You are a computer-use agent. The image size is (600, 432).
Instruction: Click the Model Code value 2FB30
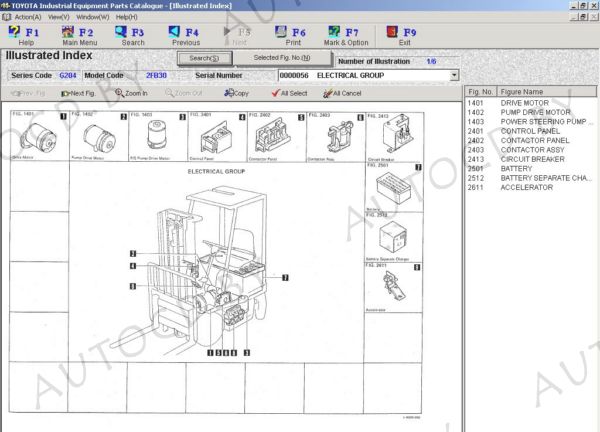pyautogui.click(x=156, y=75)
